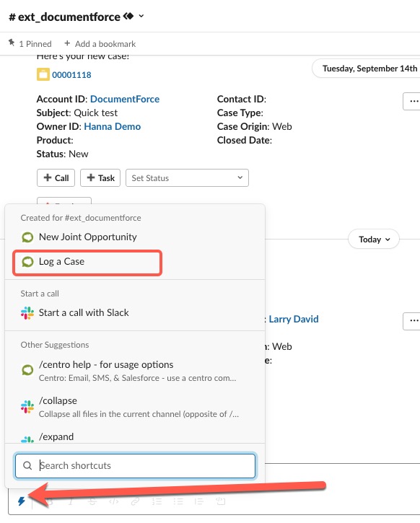Screen dimensions: 420x523
Task: Select the Log a Case shortcut
Action: 87,262
